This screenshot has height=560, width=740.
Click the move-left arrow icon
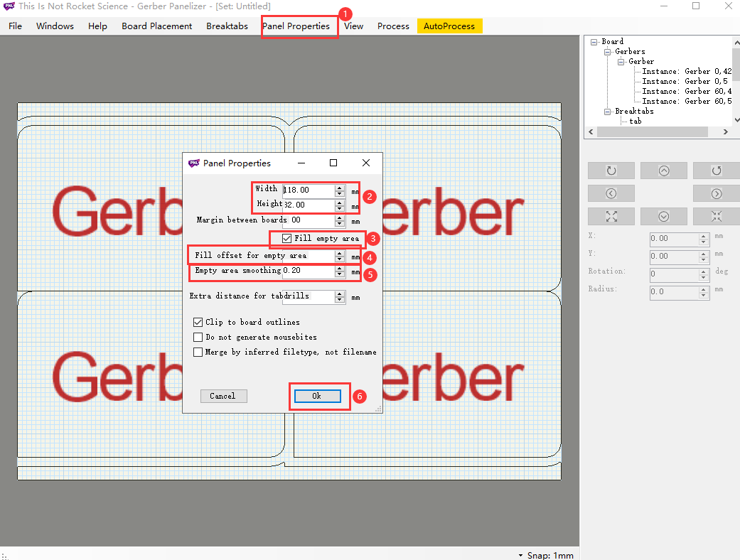click(x=611, y=193)
